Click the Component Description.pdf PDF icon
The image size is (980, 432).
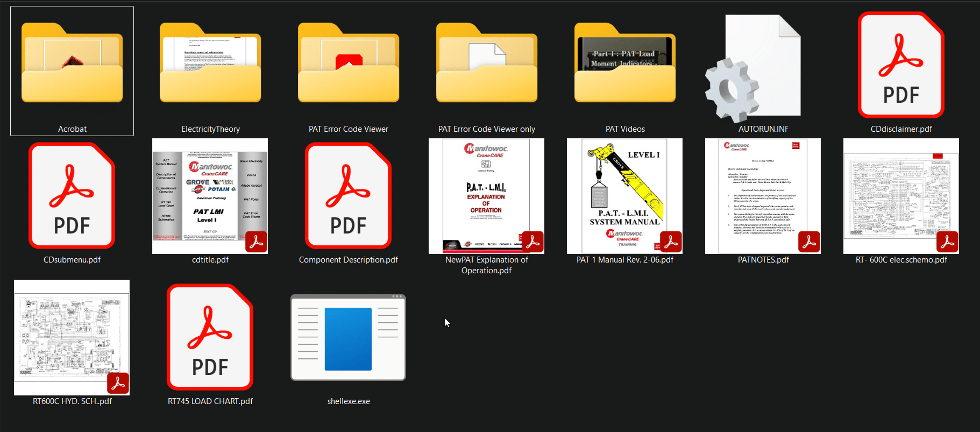pos(349,196)
